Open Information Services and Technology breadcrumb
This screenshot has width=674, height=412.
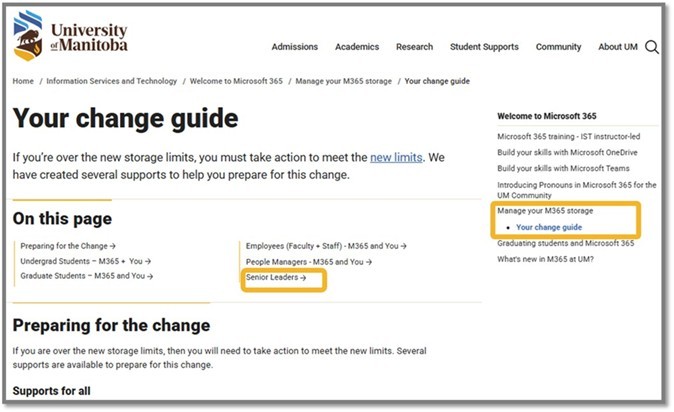pyautogui.click(x=109, y=81)
